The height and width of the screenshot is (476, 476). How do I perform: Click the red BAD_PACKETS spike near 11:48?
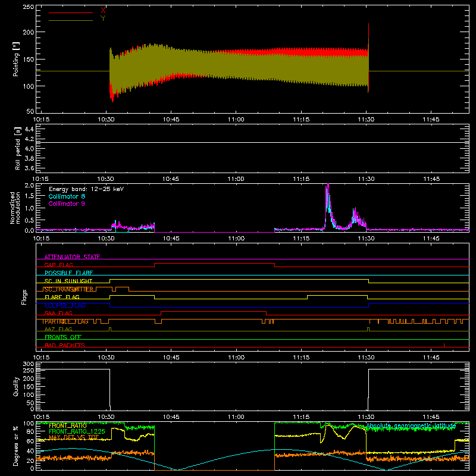[x=444, y=345]
